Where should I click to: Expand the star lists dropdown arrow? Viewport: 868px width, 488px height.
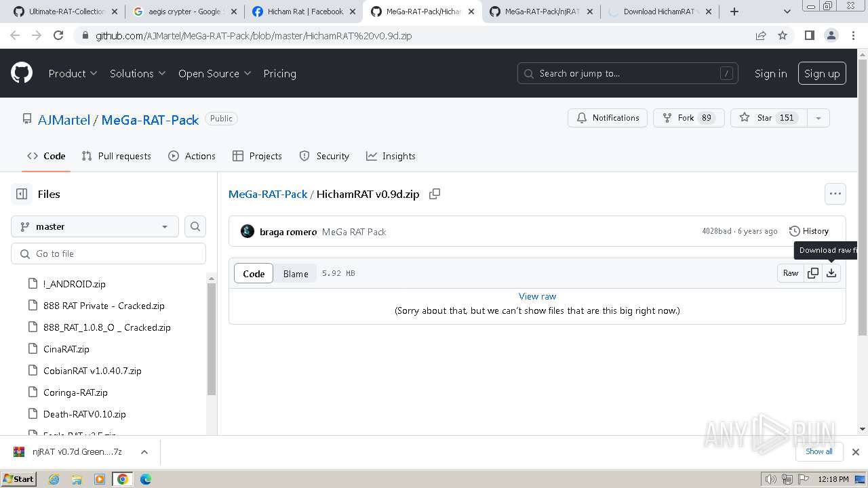point(818,118)
